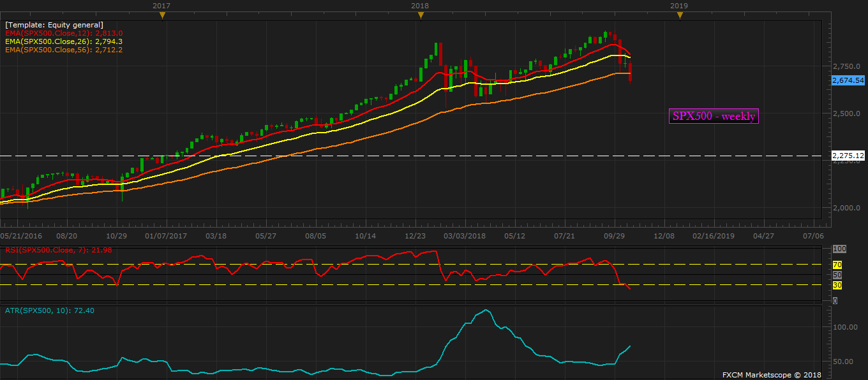Click the RSI 70 level tag
The image size is (868, 380).
(x=837, y=264)
